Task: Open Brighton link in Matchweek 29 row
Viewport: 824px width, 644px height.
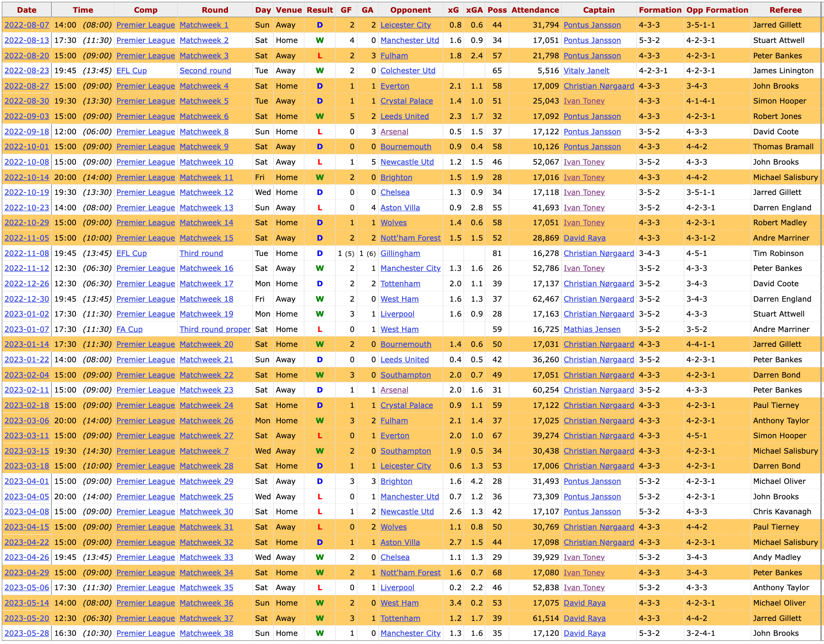Action: coord(396,481)
